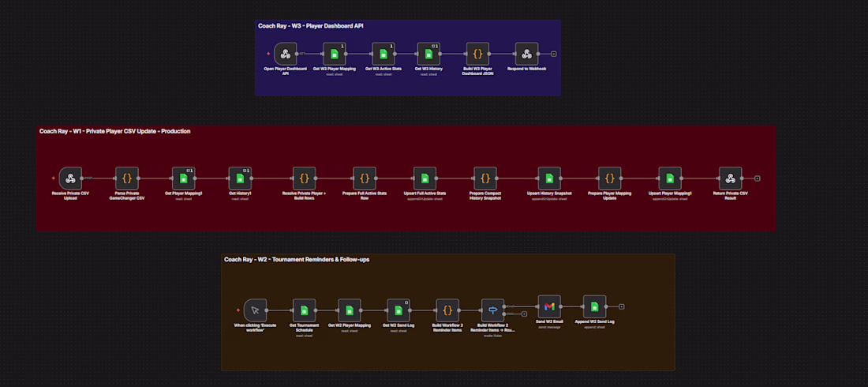Image resolution: width=868 pixels, height=387 pixels.
Task: Select the Open Player Dashboard API webhook node
Action: click(285, 54)
